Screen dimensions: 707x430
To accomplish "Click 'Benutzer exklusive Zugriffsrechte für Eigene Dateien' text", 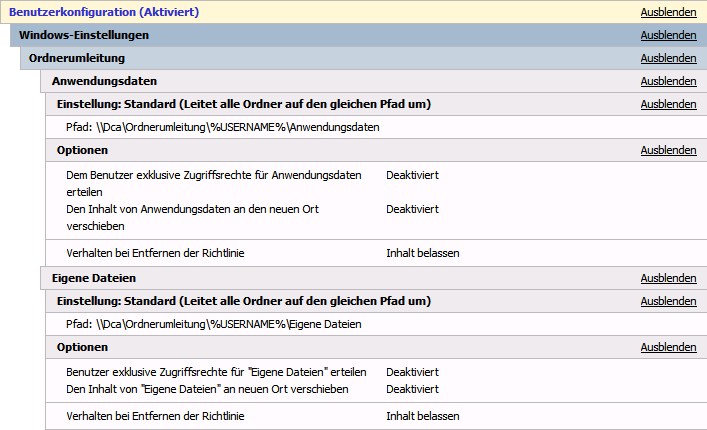I will pos(215,372).
